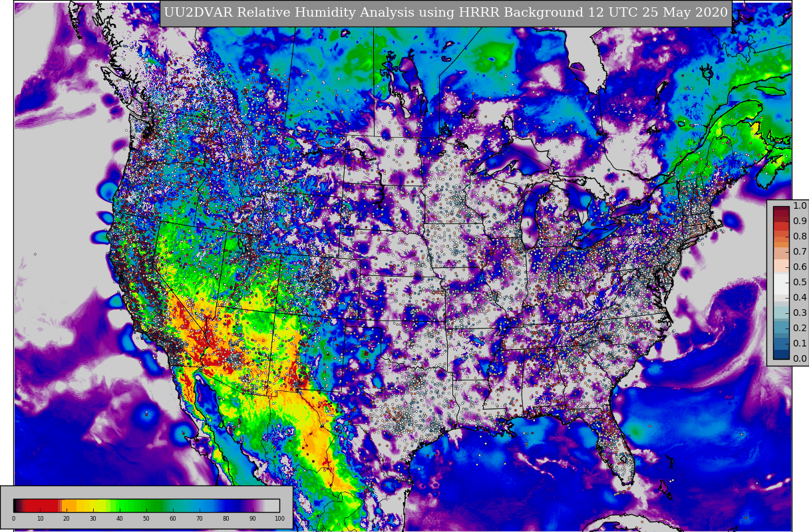Click the 80 tick label on humidity colorbar
Image resolution: width=809 pixels, height=532 pixels.
226,519
